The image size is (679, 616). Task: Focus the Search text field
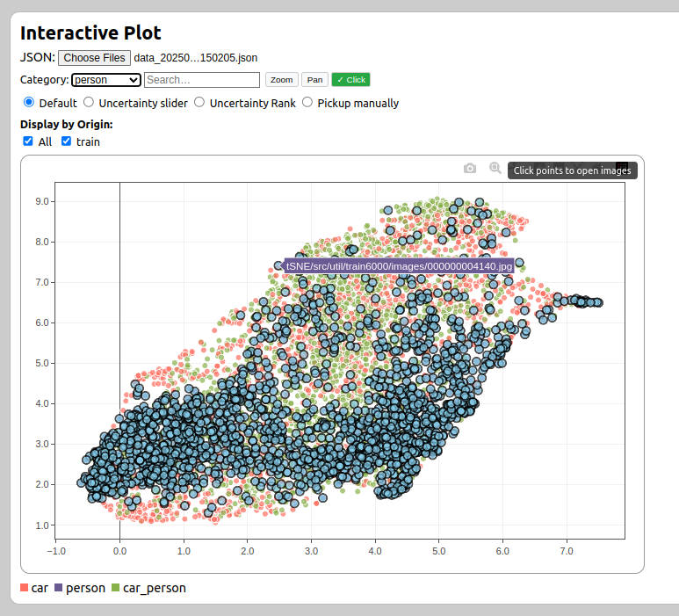(202, 80)
